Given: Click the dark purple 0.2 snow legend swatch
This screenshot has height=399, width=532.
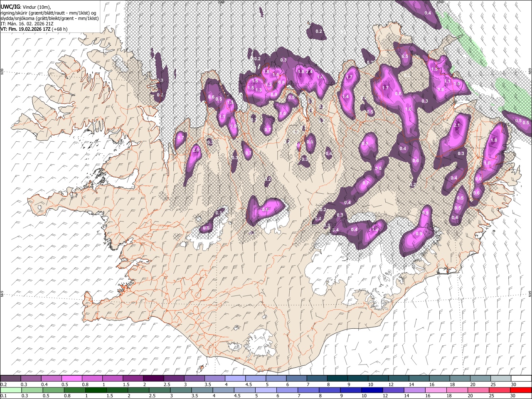Looking at the screenshot, I should pyautogui.click(x=11, y=378).
